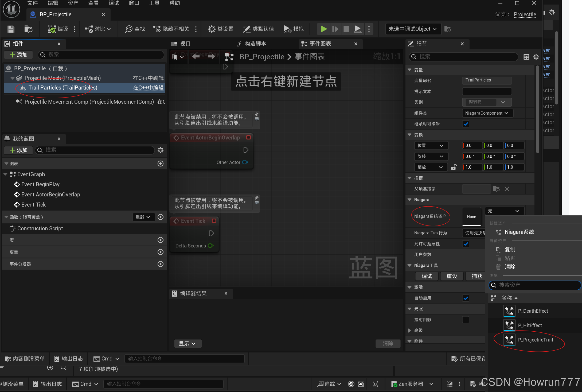Click the 重设 reset button
Screen dimensions: 582x392
point(452,276)
